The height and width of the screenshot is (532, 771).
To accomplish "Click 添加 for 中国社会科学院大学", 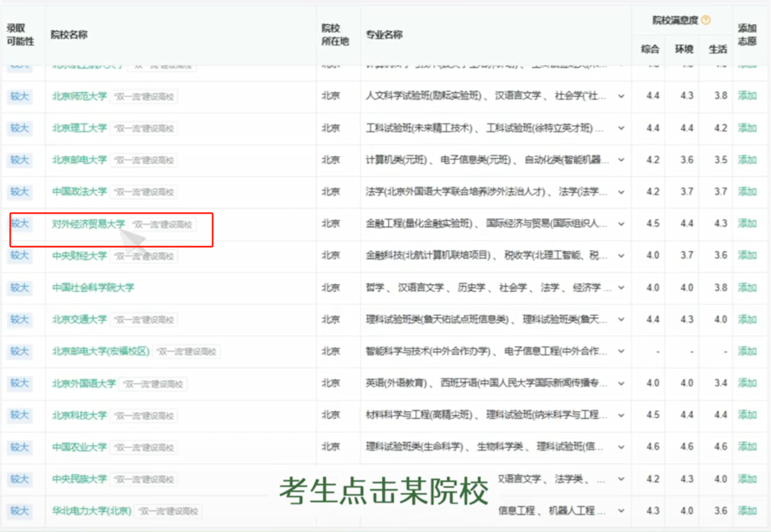I will 747,288.
